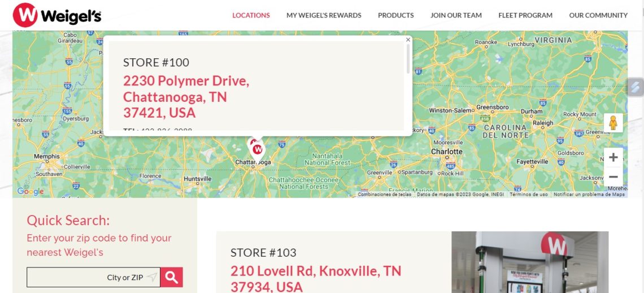644x293 pixels.
Task: Open Join Our Team page
Action: [456, 15]
